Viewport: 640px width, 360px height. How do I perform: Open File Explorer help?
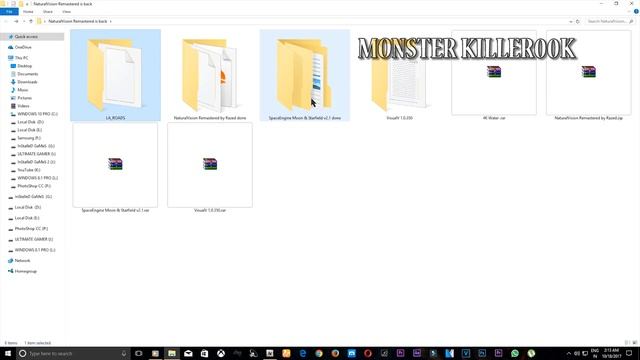636,11
